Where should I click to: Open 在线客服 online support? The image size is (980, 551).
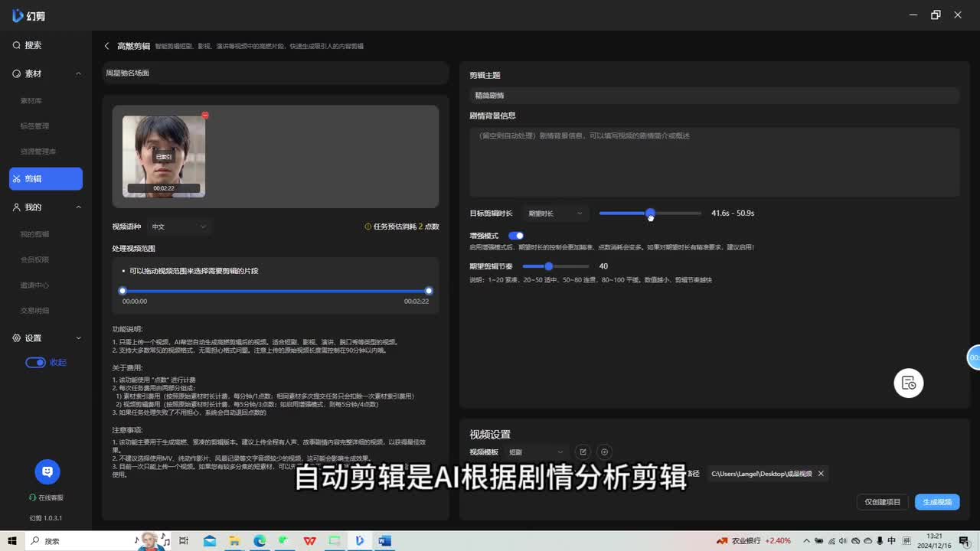47,497
